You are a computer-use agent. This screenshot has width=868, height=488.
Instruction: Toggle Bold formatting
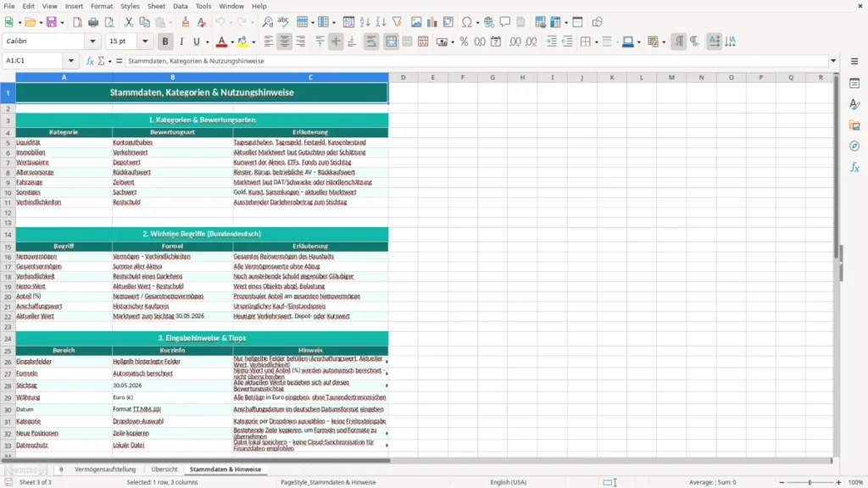point(165,42)
